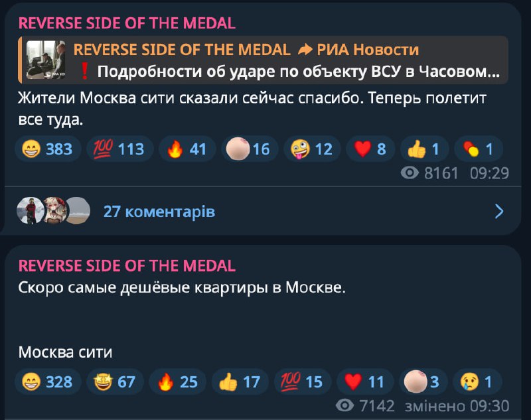531x420 pixels.
Task: Open the 27 коментарів thread
Action: pos(159,212)
